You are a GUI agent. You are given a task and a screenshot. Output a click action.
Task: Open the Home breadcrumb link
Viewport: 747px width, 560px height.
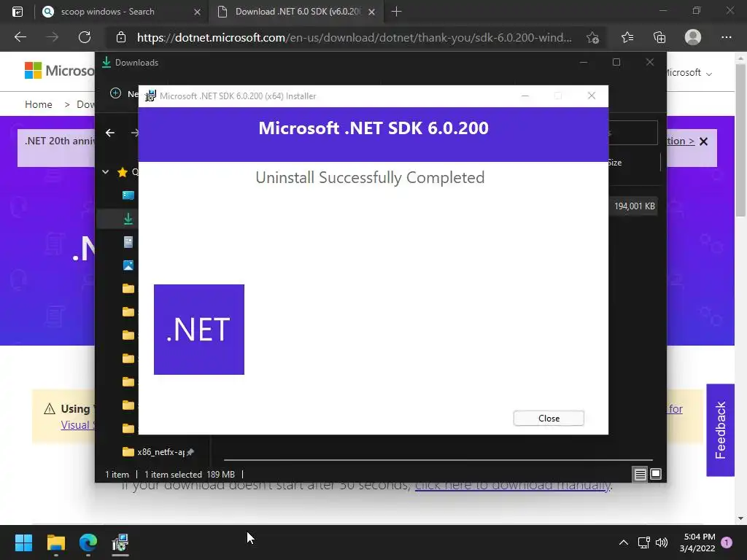point(39,104)
